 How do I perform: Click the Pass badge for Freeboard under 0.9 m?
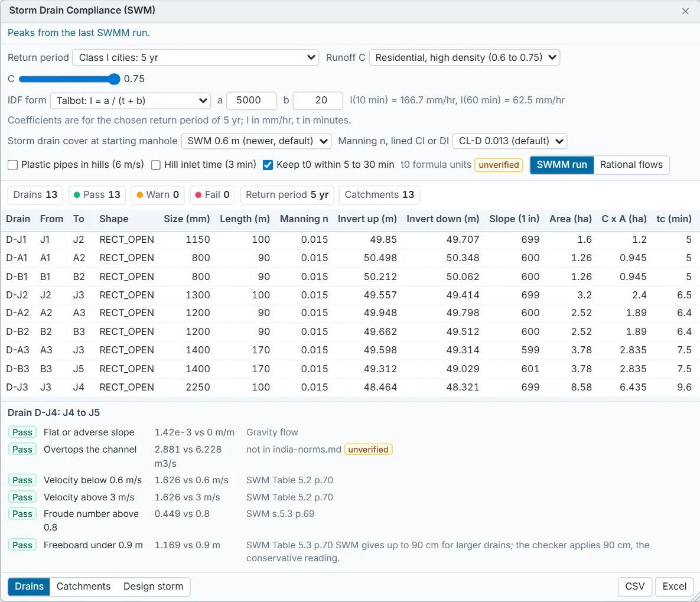tap(22, 545)
